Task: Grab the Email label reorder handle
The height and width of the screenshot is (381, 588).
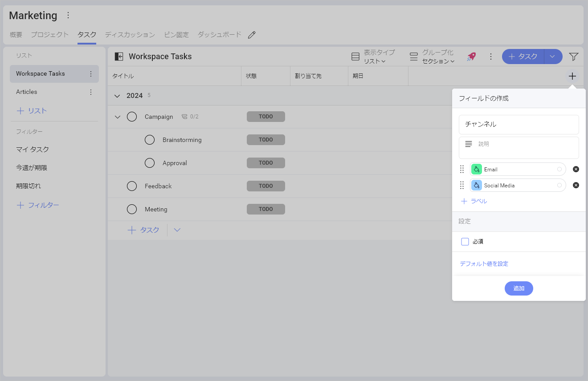Action: click(x=462, y=169)
